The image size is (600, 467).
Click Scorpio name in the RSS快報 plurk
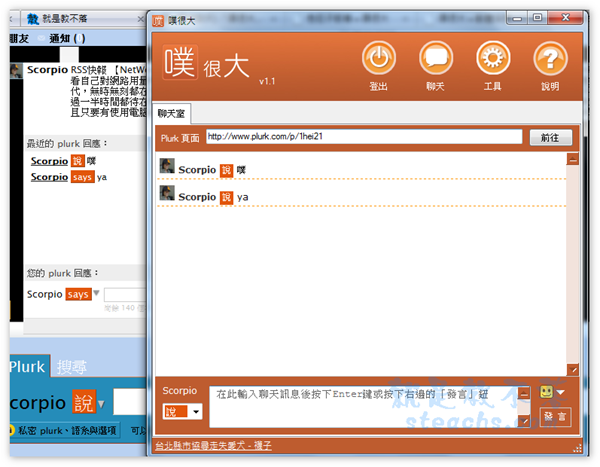(x=47, y=69)
